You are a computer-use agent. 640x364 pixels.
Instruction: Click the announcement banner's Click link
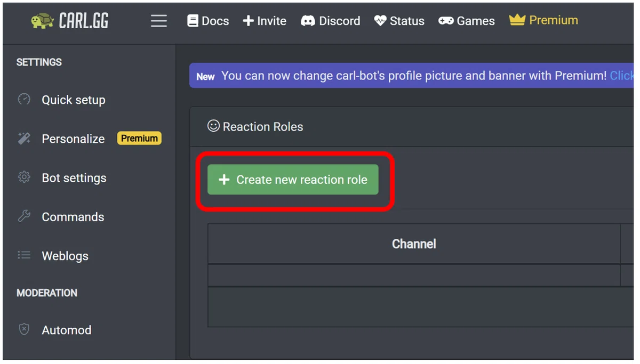click(621, 76)
